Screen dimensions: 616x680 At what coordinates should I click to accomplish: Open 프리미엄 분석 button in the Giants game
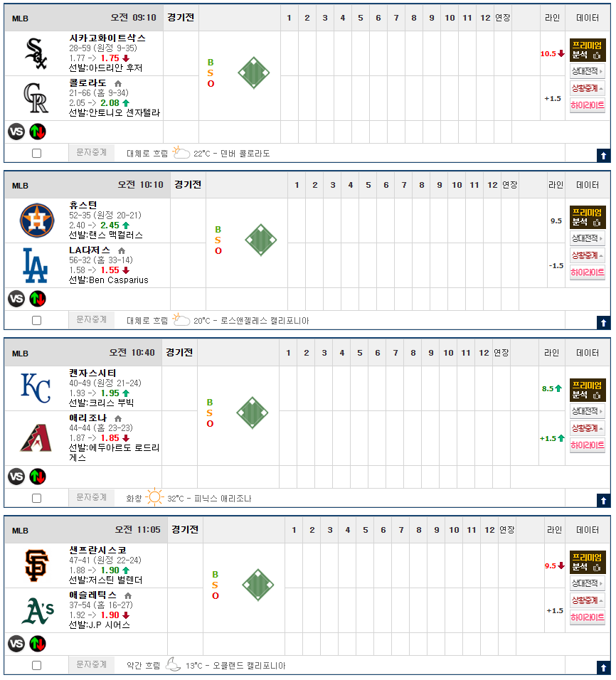[587, 562]
